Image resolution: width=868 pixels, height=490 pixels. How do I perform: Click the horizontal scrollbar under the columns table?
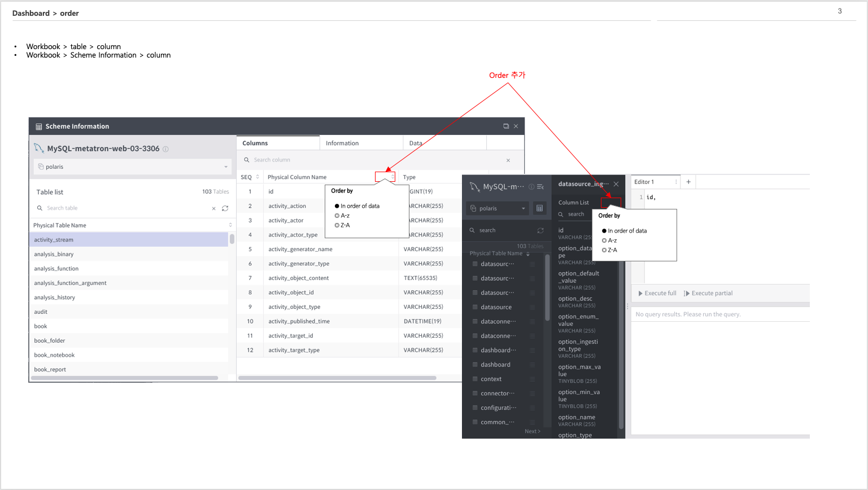(x=337, y=378)
